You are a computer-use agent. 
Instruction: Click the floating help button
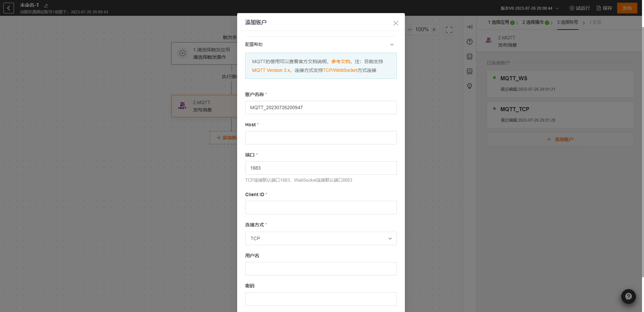(628, 297)
